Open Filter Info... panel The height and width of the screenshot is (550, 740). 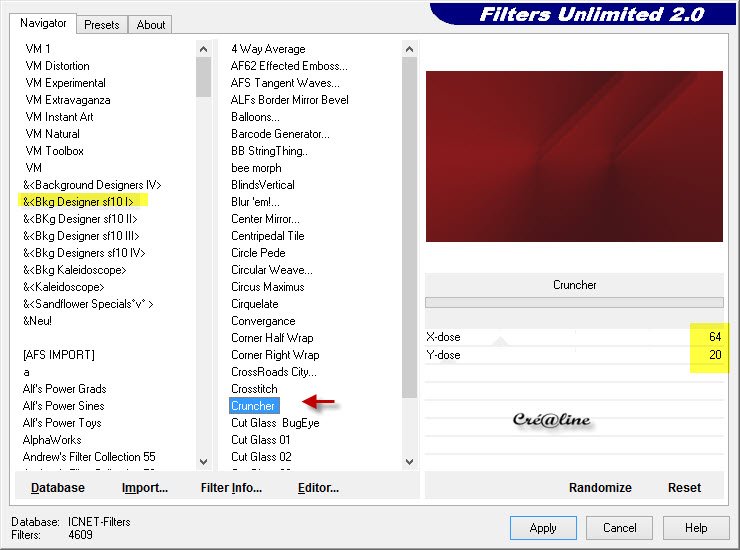(x=231, y=488)
